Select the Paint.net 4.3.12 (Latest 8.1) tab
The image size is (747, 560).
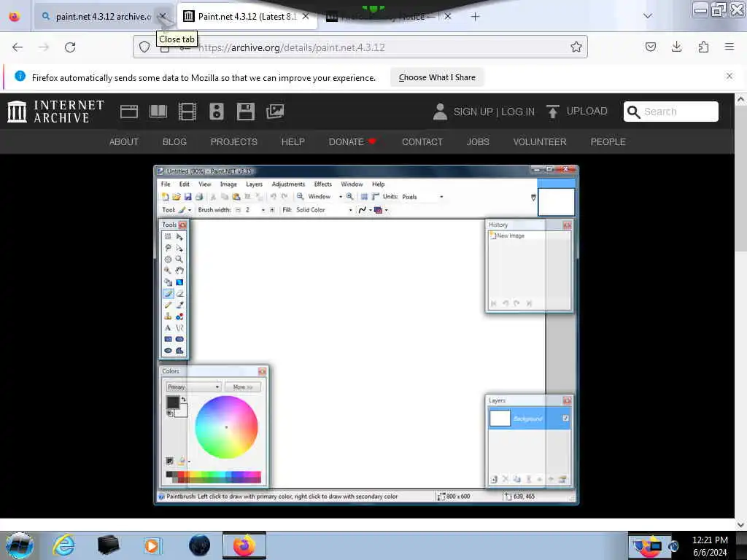click(247, 17)
